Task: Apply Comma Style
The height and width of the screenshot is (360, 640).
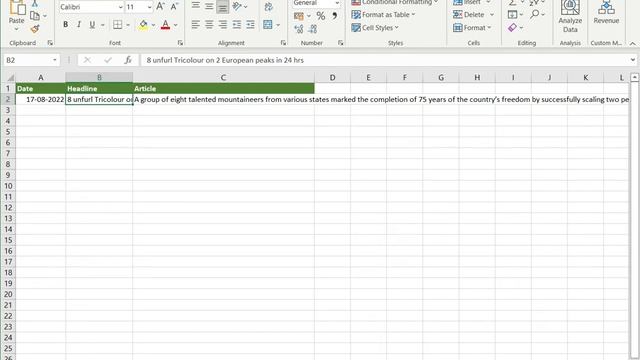Action: click(334, 16)
